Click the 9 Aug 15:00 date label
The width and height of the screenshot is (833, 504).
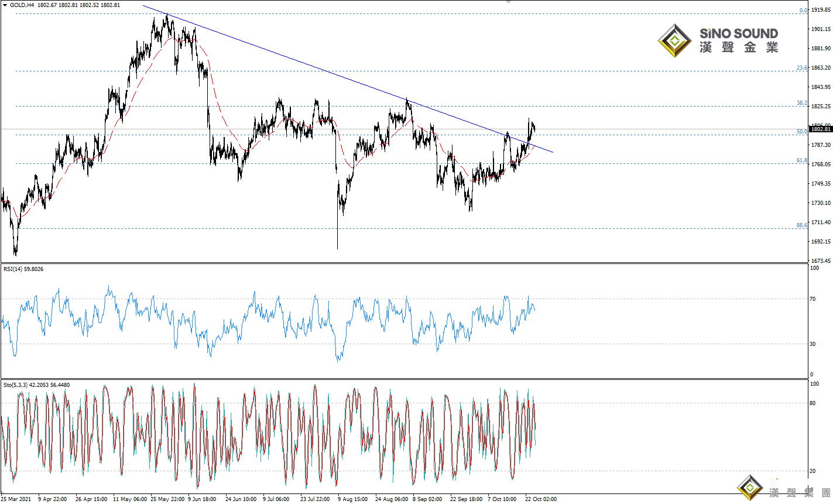[x=352, y=499]
